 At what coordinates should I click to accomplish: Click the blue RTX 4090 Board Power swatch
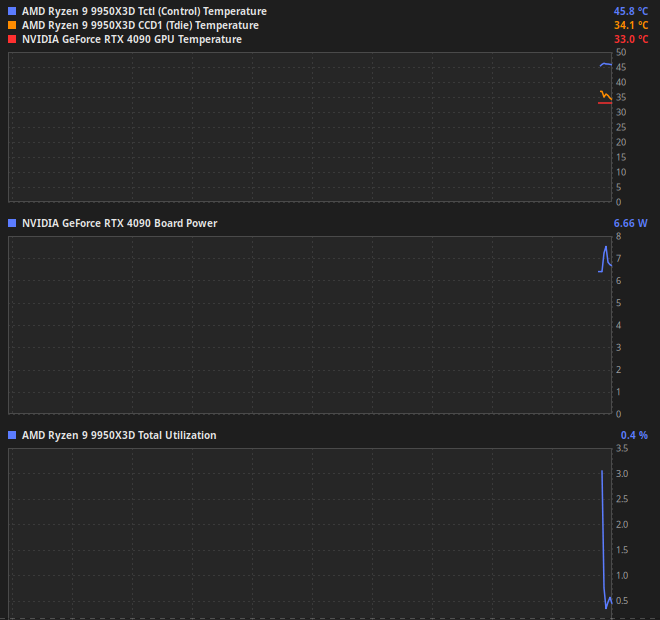click(x=12, y=223)
